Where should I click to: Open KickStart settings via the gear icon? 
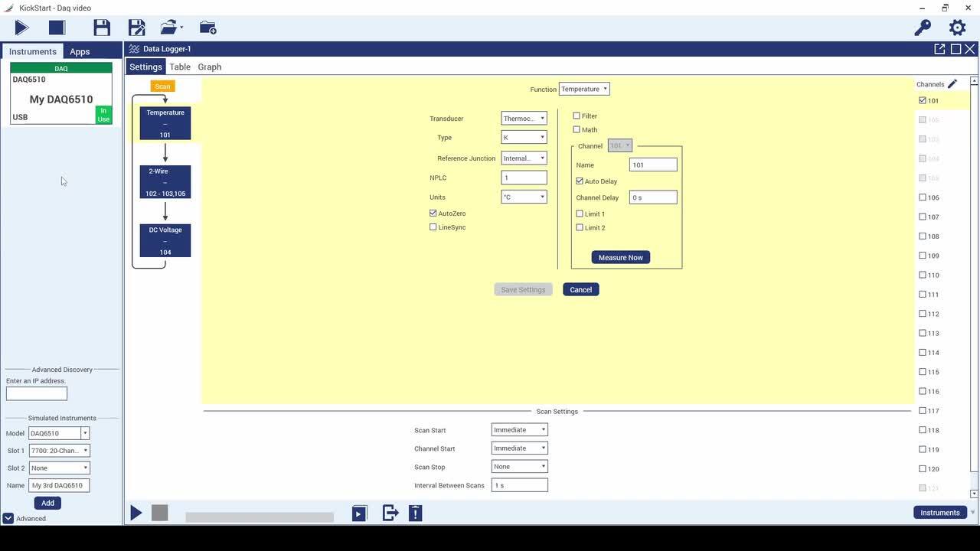pos(957,27)
